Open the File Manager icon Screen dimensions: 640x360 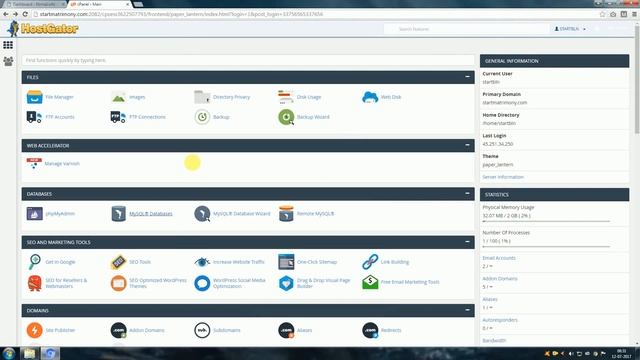34,97
